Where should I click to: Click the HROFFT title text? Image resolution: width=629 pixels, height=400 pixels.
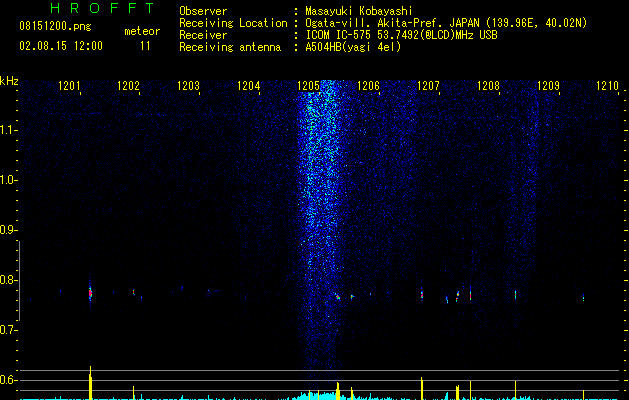pyautogui.click(x=103, y=8)
